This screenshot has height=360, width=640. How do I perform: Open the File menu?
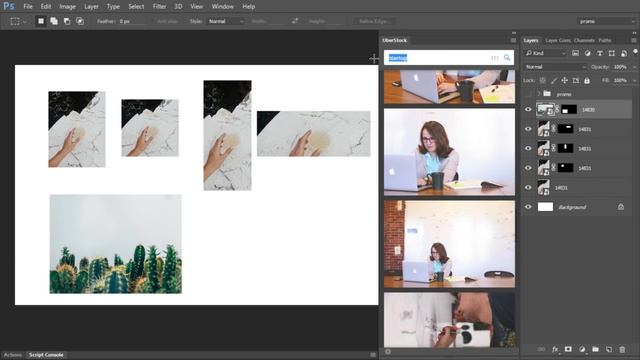28,7
